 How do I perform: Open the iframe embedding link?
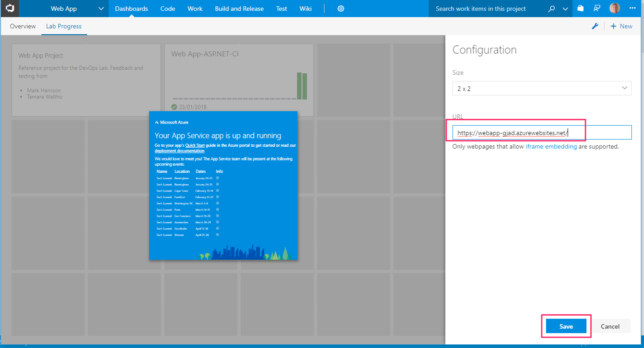tap(551, 147)
